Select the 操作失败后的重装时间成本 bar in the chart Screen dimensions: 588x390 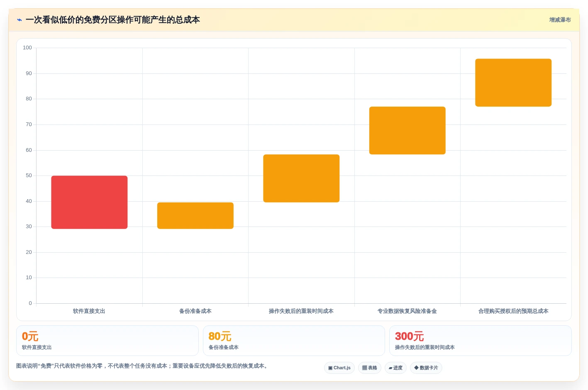(301, 178)
